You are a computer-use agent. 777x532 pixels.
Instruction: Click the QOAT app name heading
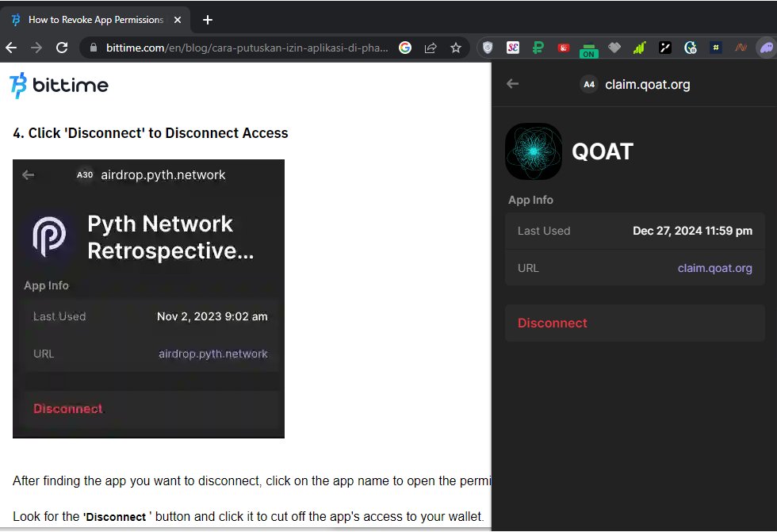point(603,151)
